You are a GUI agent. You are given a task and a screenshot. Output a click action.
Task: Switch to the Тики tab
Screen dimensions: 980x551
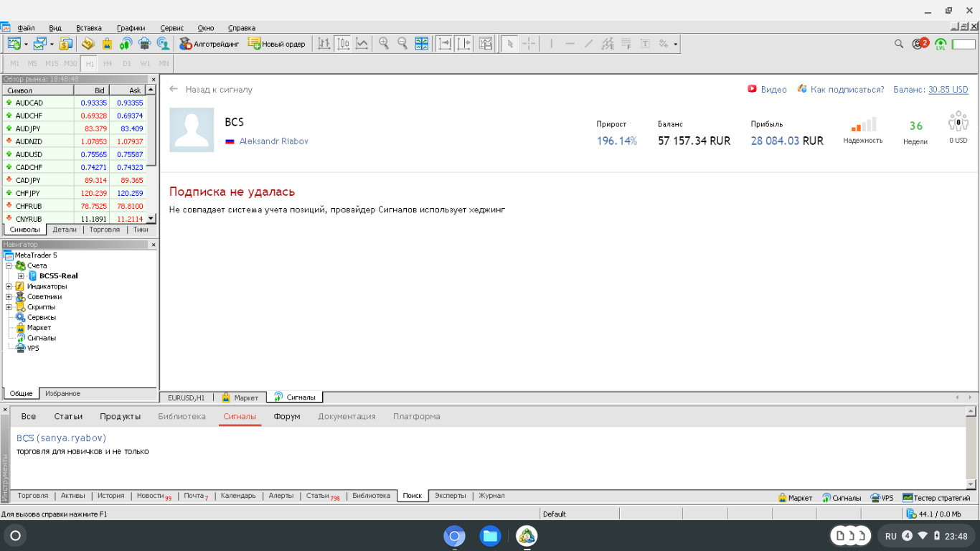point(141,230)
